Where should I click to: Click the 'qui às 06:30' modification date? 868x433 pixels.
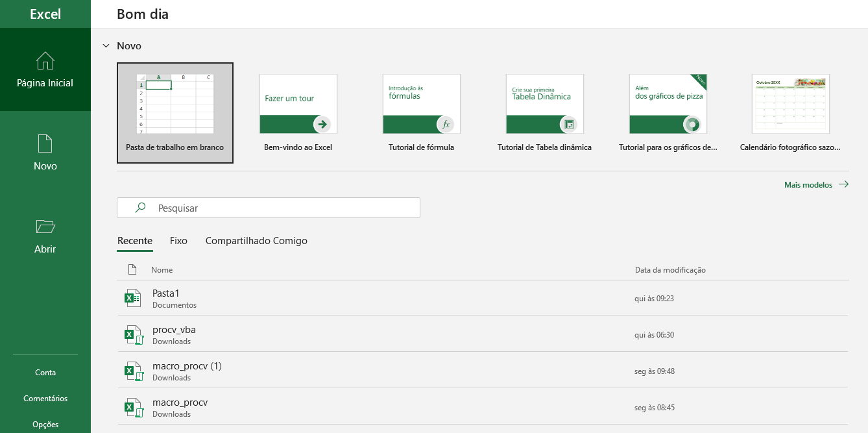click(654, 335)
